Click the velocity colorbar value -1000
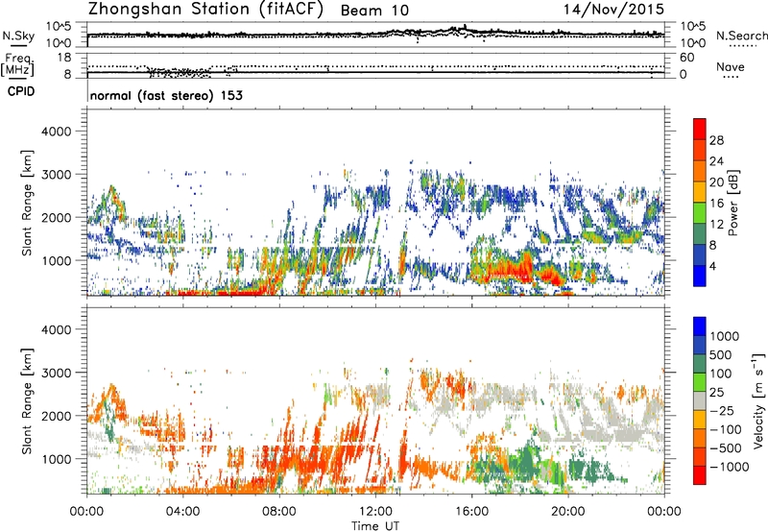Viewport: 768px width, 532px height. coord(729,467)
